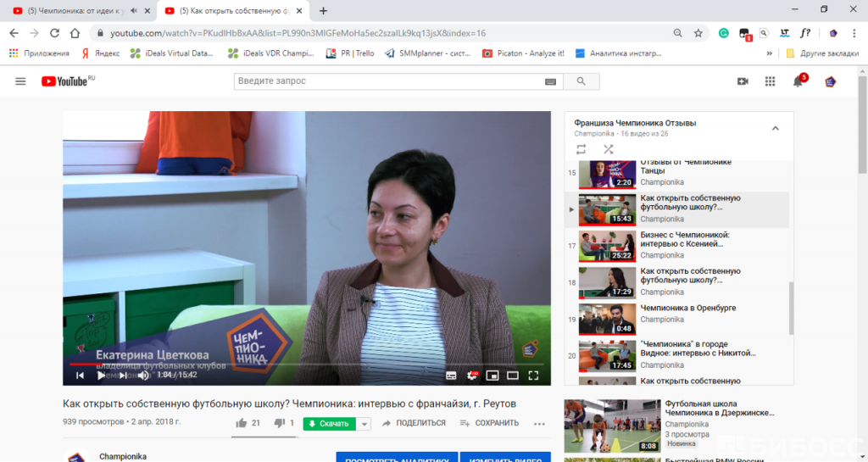The height and width of the screenshot is (462, 868).
Task: Click the Grammarly extension icon
Action: (x=723, y=33)
